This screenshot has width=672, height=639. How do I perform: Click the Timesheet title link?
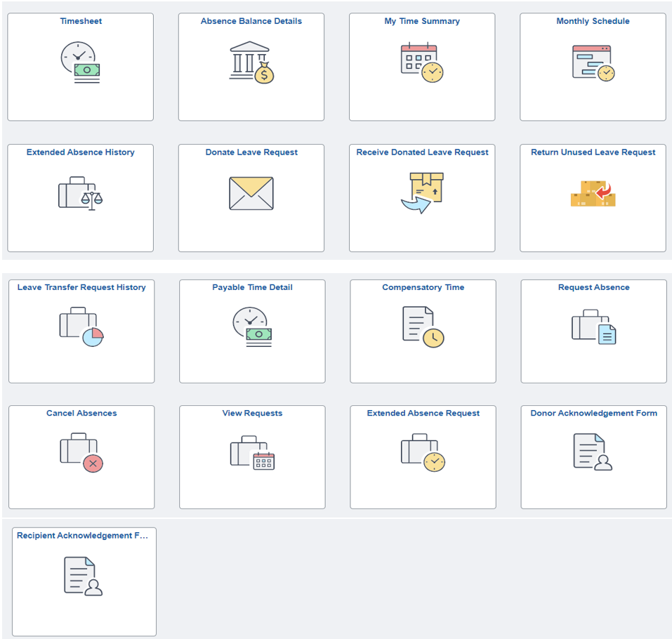[x=80, y=21]
